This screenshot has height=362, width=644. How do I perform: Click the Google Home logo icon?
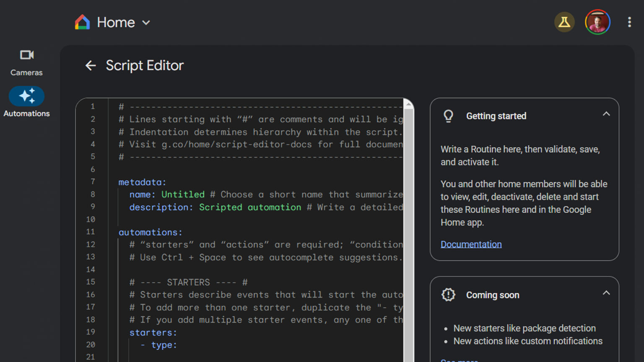click(82, 22)
